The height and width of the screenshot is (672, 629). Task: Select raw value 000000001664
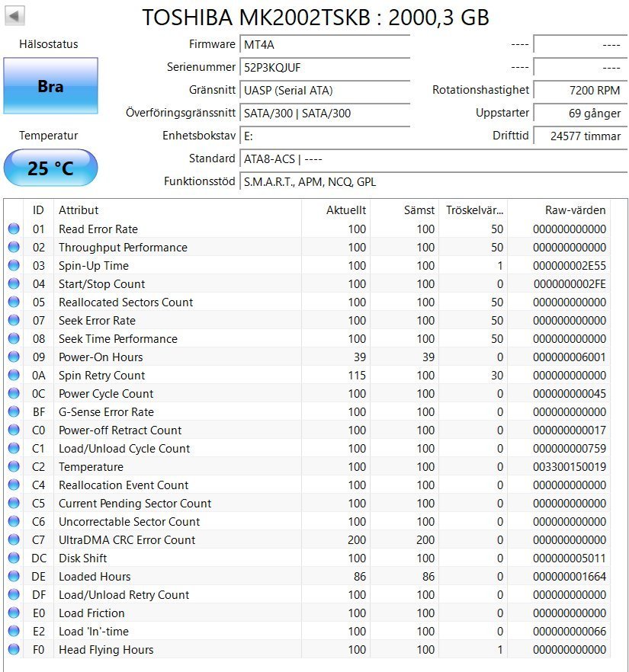[x=570, y=577]
